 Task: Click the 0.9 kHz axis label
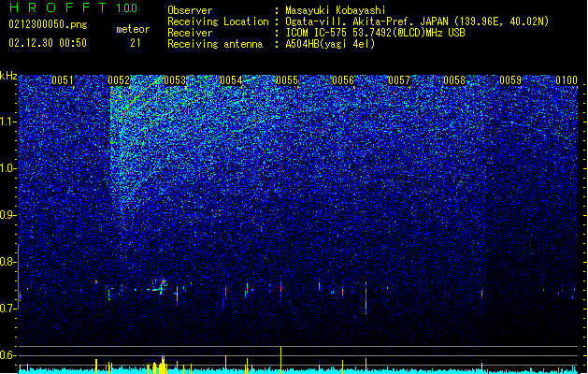click(x=8, y=215)
